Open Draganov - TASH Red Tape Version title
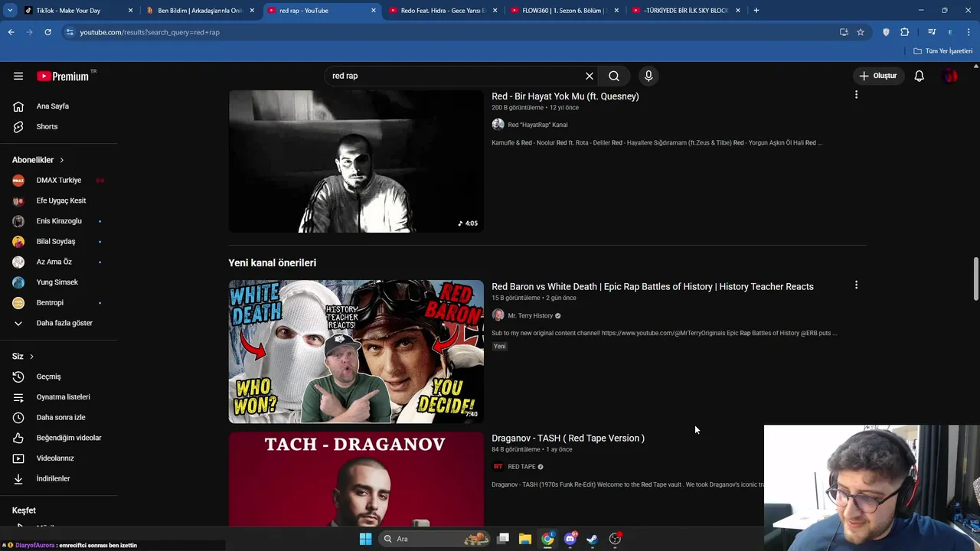This screenshot has height=551, width=980. click(x=568, y=438)
